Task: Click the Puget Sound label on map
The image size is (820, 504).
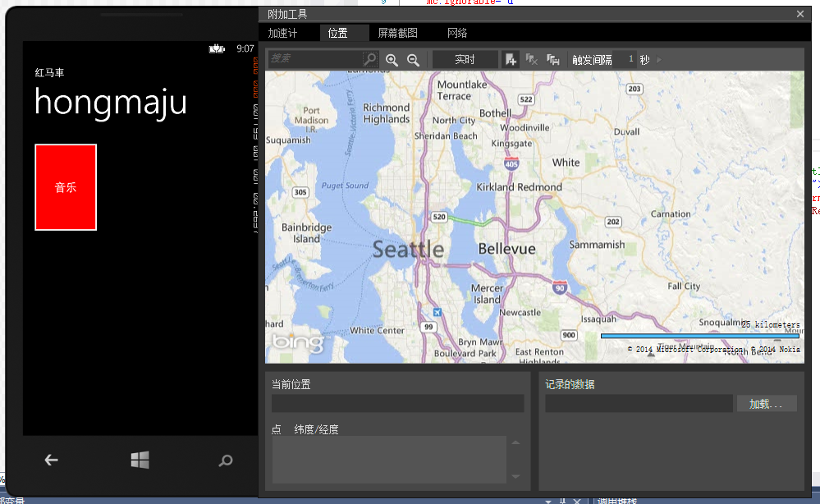Action: 345,186
